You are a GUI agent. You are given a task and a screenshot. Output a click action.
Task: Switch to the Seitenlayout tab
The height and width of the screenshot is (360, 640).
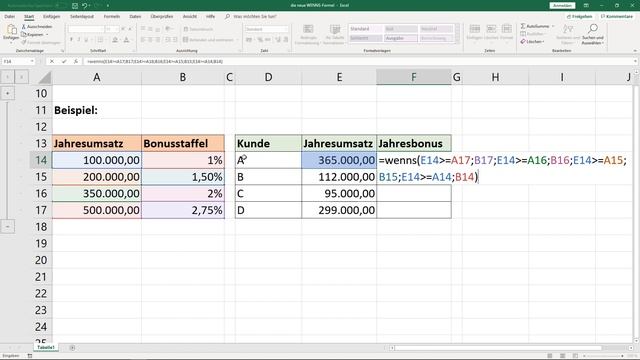point(82,17)
